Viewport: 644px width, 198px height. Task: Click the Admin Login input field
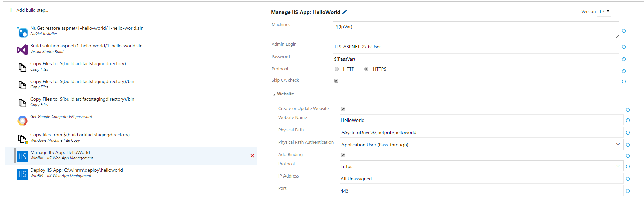pos(476,46)
